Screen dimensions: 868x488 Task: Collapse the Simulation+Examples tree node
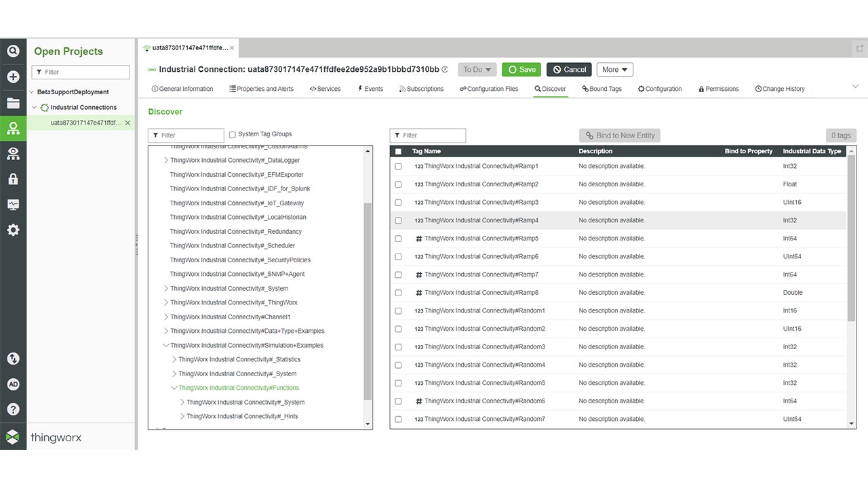[166, 346]
